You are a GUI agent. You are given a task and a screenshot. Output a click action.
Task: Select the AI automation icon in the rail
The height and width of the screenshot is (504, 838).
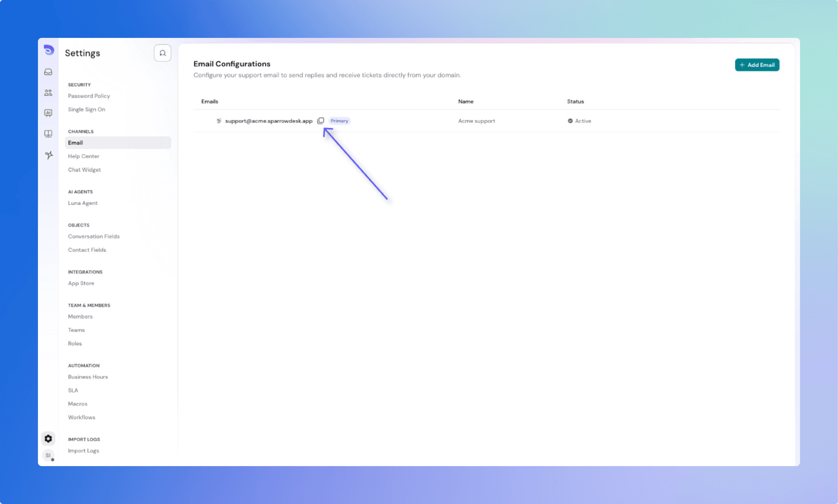(x=48, y=155)
